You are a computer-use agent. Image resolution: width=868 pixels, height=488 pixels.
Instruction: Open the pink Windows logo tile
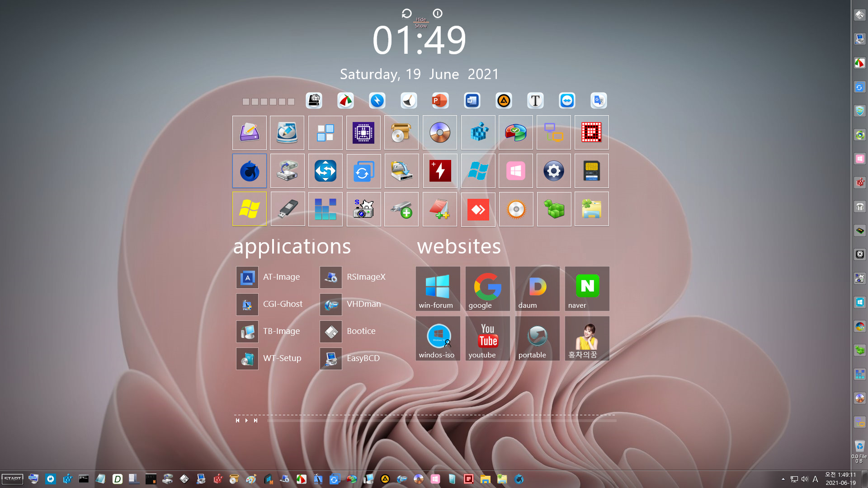516,171
